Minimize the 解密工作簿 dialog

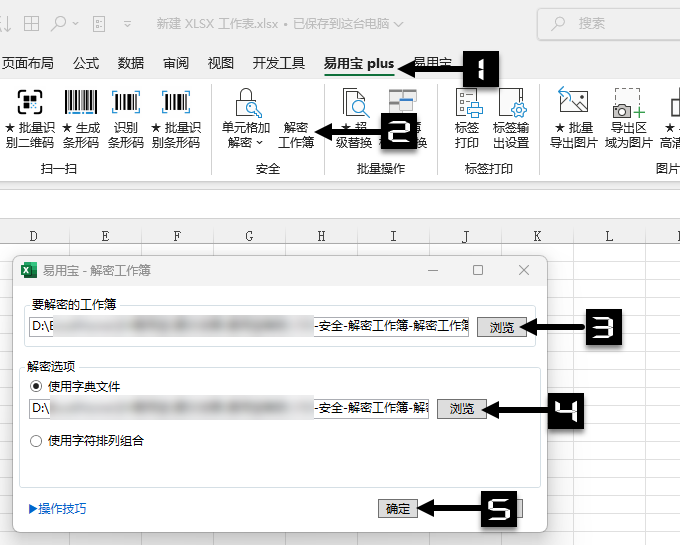(433, 271)
